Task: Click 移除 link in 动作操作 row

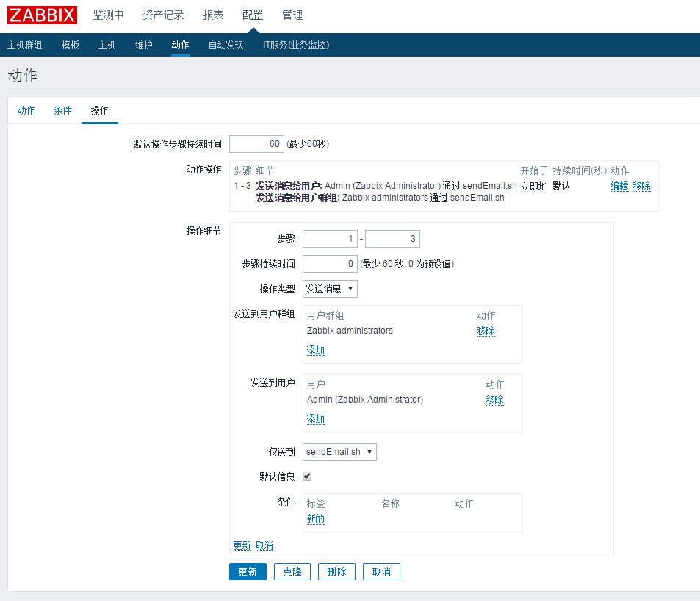Action: coord(642,186)
